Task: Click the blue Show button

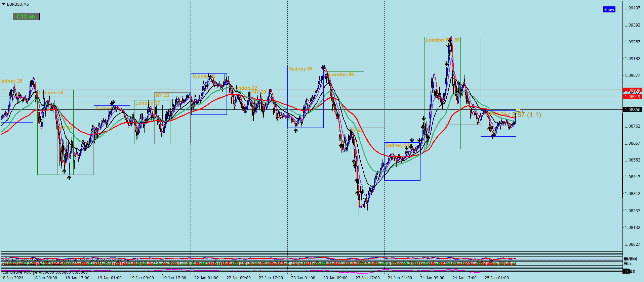Action: 609,9
